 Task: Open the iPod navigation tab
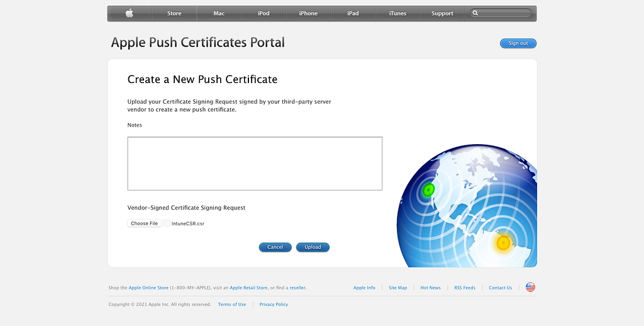click(264, 13)
